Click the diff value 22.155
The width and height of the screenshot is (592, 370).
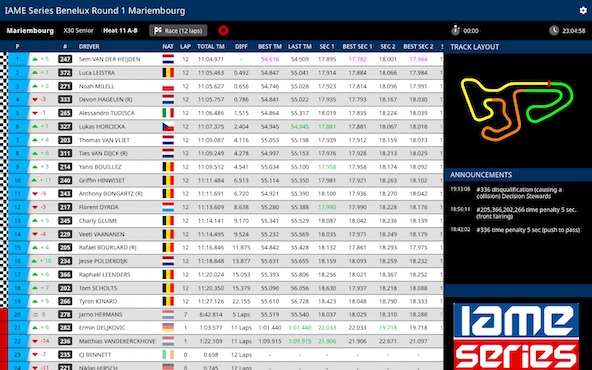point(241,301)
